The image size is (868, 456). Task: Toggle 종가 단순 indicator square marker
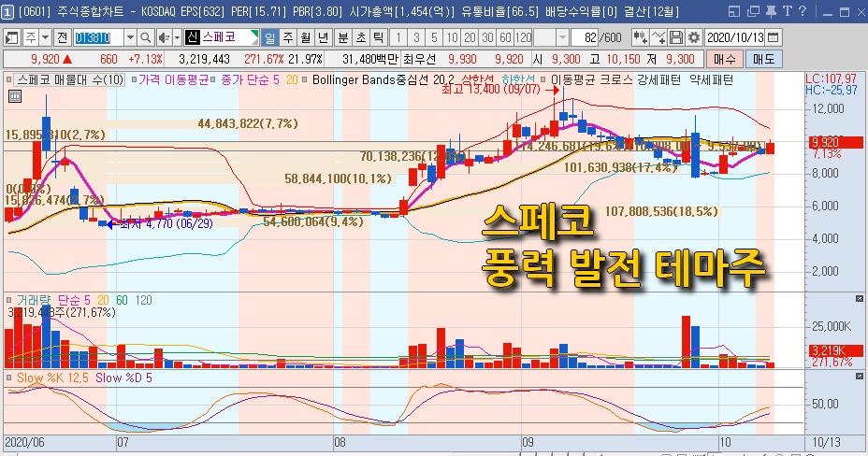pos(212,80)
